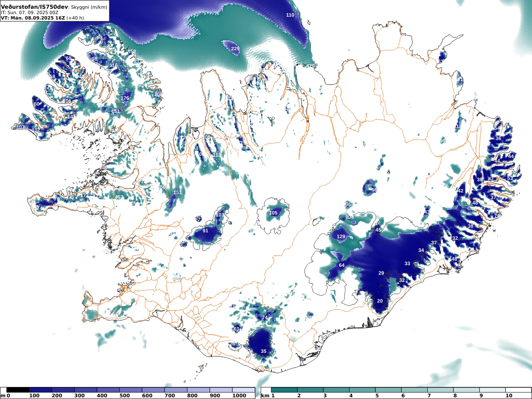The image size is (532, 399).
Task: Click the 102 value on the western tip
Action: (36, 131)
